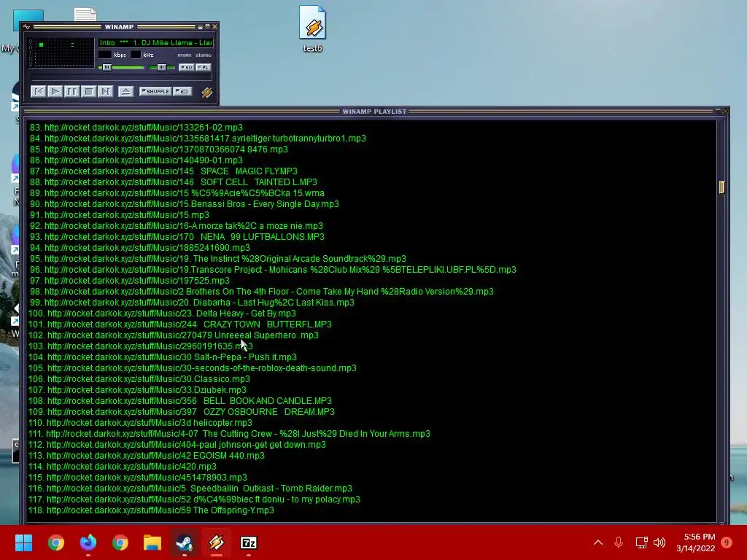Toggle Winamp windowshade mode button

(208, 27)
